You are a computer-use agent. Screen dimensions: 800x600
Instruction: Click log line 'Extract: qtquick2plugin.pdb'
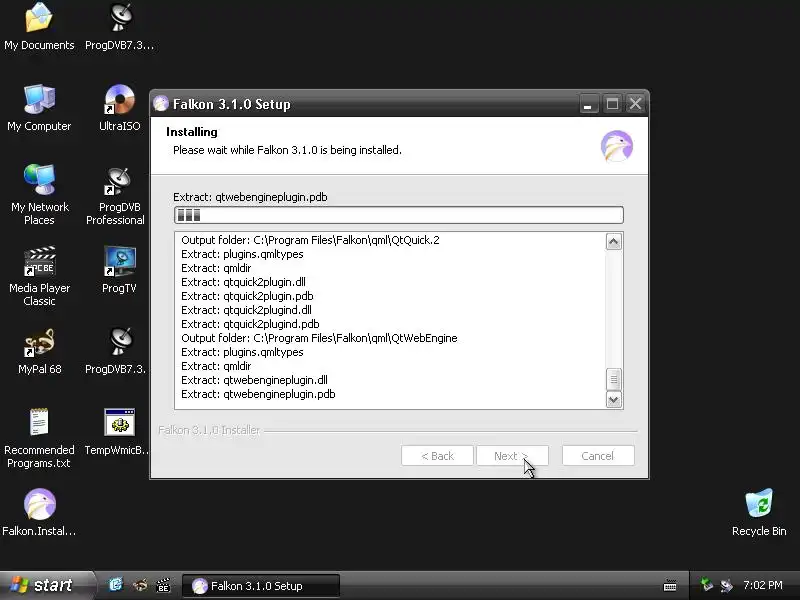[247, 296]
